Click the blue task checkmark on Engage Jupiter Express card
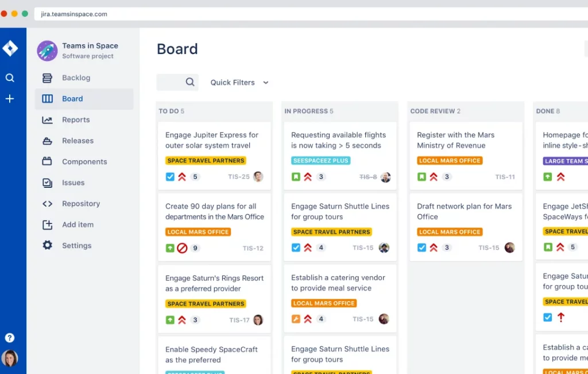Viewport: 588px width, 374px height. tap(169, 177)
